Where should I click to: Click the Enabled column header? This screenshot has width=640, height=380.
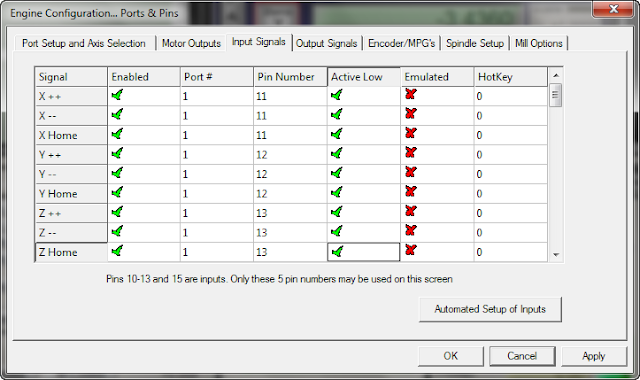pos(144,77)
